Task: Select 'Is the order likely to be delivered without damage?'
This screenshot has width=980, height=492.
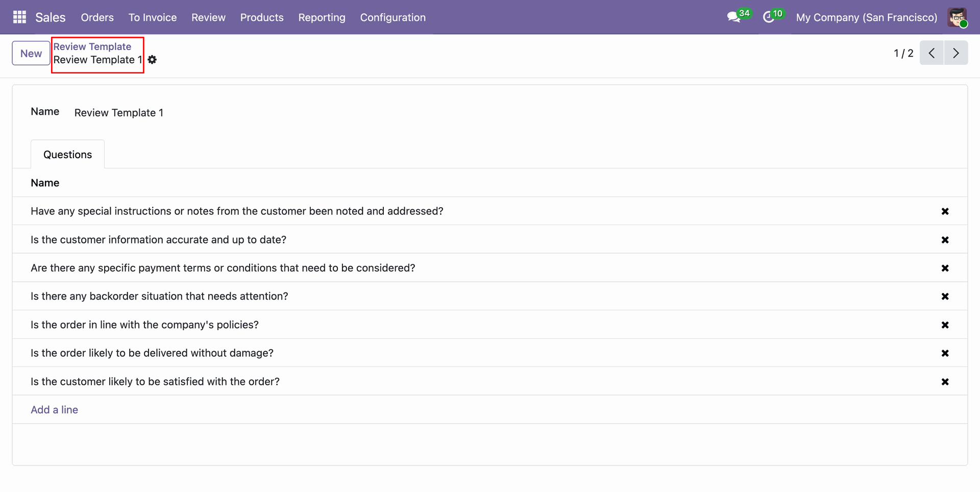Action: tap(152, 353)
